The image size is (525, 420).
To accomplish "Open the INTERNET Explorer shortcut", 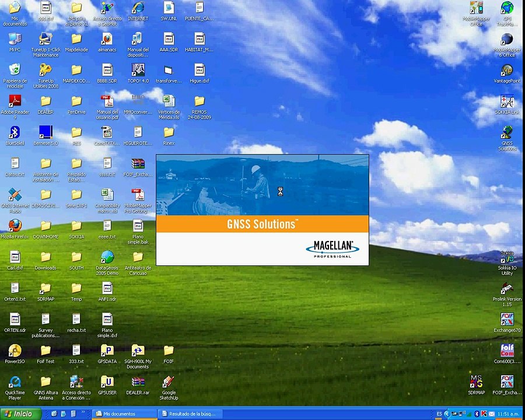I will click(x=138, y=8).
